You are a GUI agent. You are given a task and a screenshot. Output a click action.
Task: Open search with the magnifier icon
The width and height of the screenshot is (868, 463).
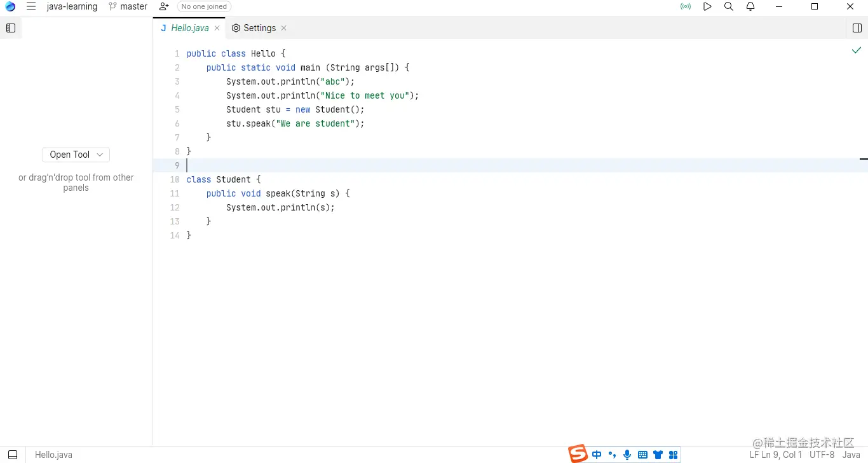(728, 6)
